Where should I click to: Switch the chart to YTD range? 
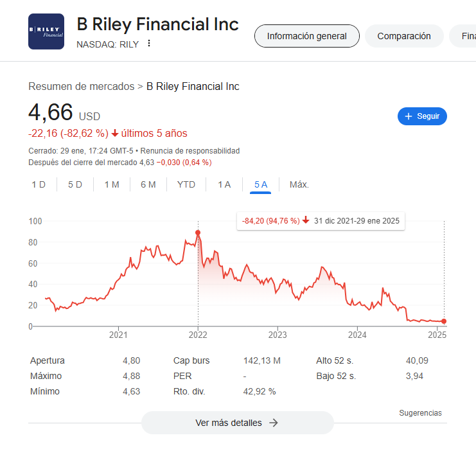(x=186, y=184)
